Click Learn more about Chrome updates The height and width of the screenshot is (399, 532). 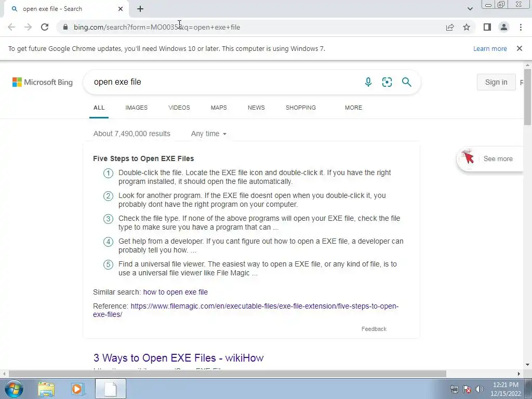pos(490,48)
